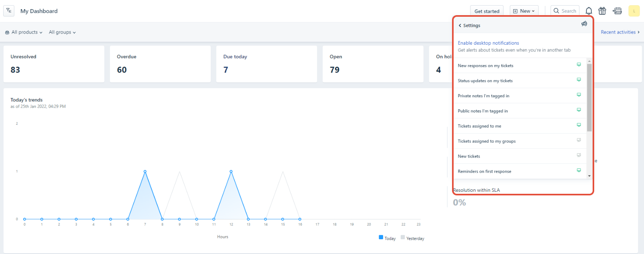Open the ticket conversations icon in header
This screenshot has width=644, height=254.
617,11
